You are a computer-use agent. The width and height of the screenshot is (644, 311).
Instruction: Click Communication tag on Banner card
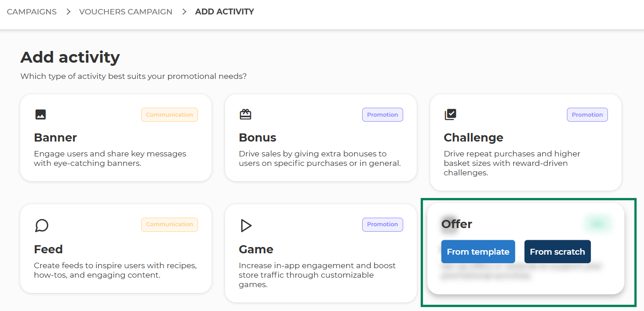coord(170,114)
